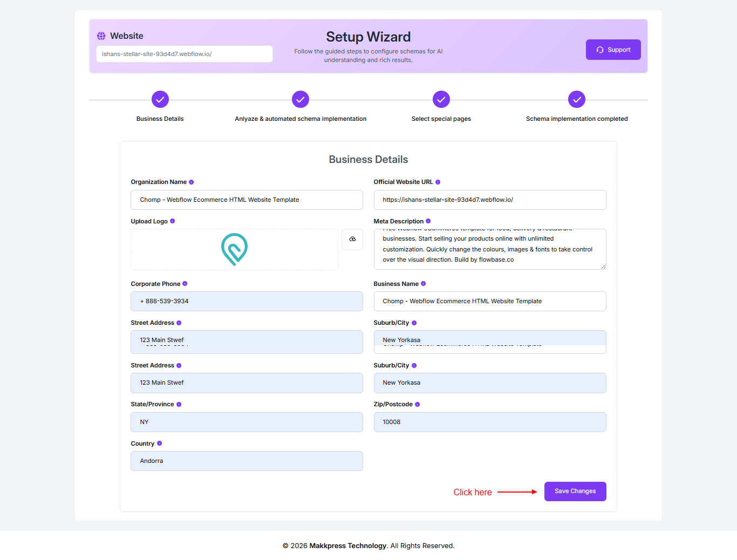The height and width of the screenshot is (560, 737).
Task: Focus the Organization Name input field
Action: [247, 200]
